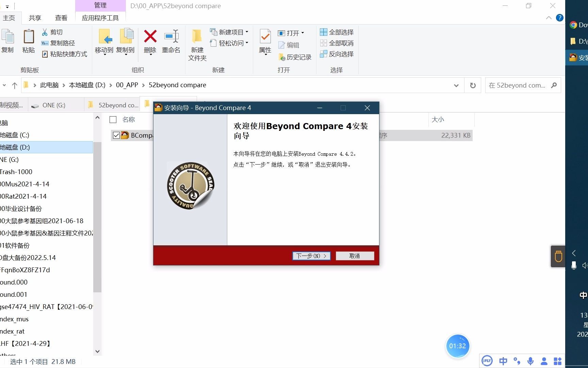Expand chevron after 00_APP in path
The image size is (588, 368).
pyautogui.click(x=143, y=85)
